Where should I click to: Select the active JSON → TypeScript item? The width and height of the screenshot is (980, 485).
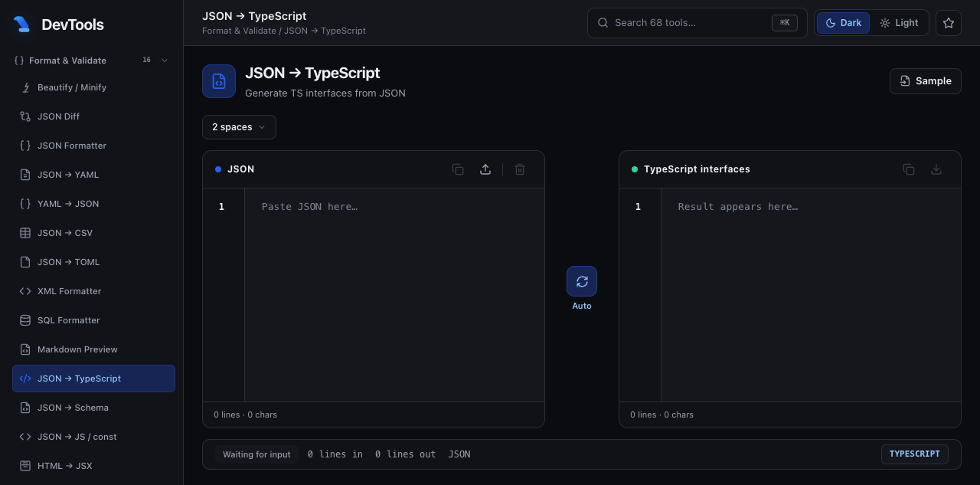click(x=93, y=378)
